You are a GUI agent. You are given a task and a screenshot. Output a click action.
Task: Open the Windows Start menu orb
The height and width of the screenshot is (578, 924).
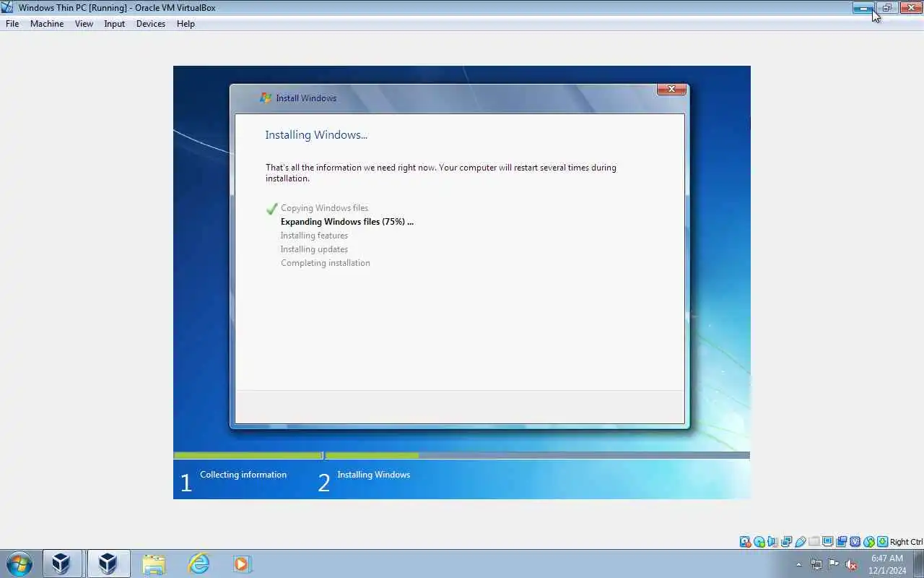[x=19, y=564]
